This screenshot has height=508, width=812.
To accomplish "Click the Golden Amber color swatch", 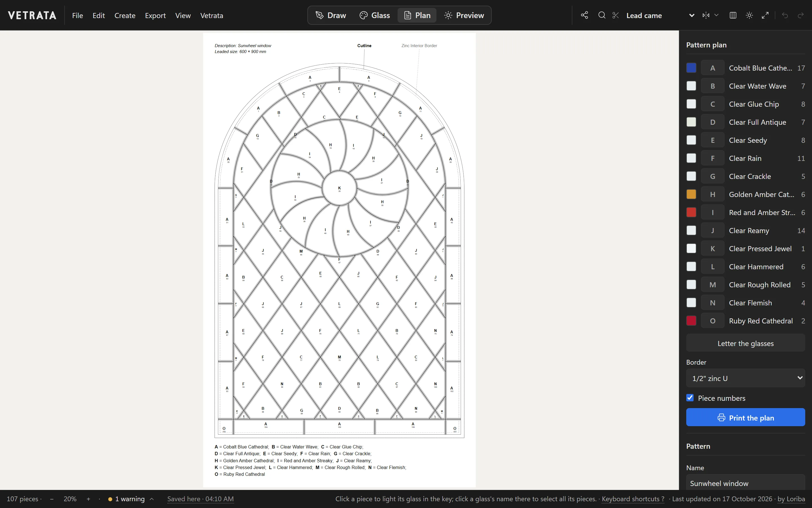I will 691,194.
